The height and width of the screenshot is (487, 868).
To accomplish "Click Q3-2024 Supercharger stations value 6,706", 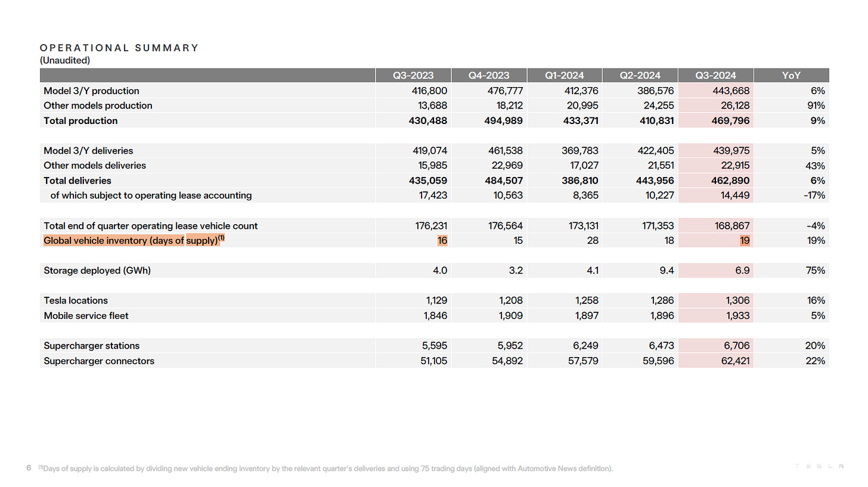I will [x=737, y=346].
